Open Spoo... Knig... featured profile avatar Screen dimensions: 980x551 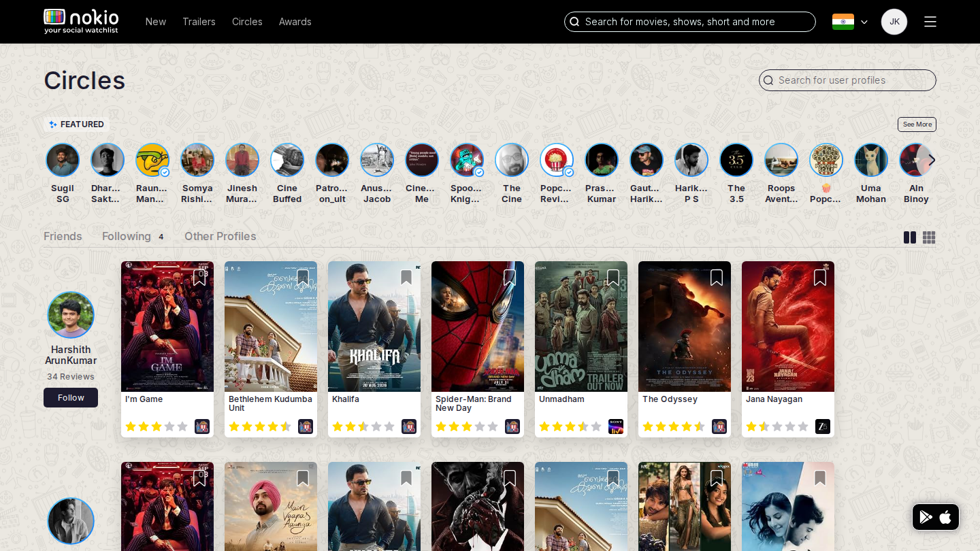[x=467, y=160]
